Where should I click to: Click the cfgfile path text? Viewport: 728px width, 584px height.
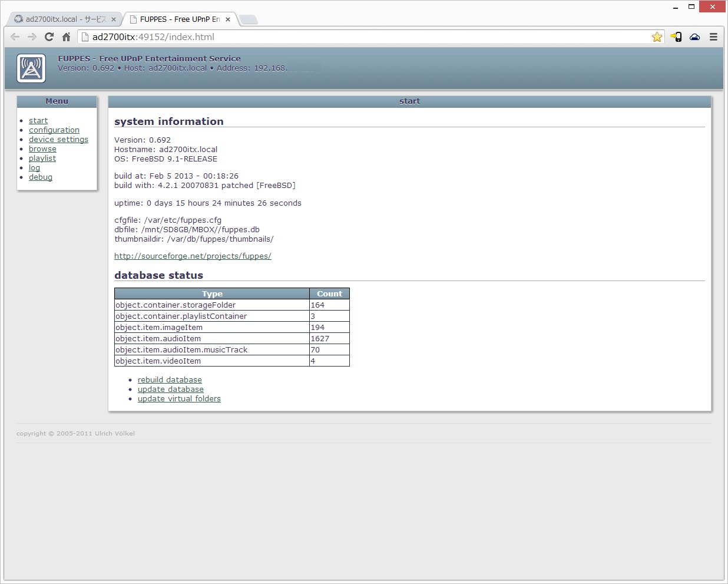pyautogui.click(x=168, y=220)
